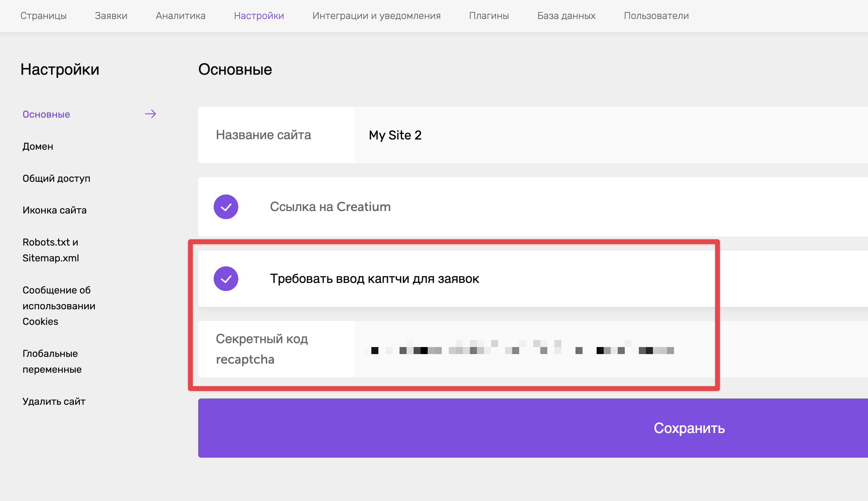
Task: Open the База данных tab
Action: coord(566,16)
